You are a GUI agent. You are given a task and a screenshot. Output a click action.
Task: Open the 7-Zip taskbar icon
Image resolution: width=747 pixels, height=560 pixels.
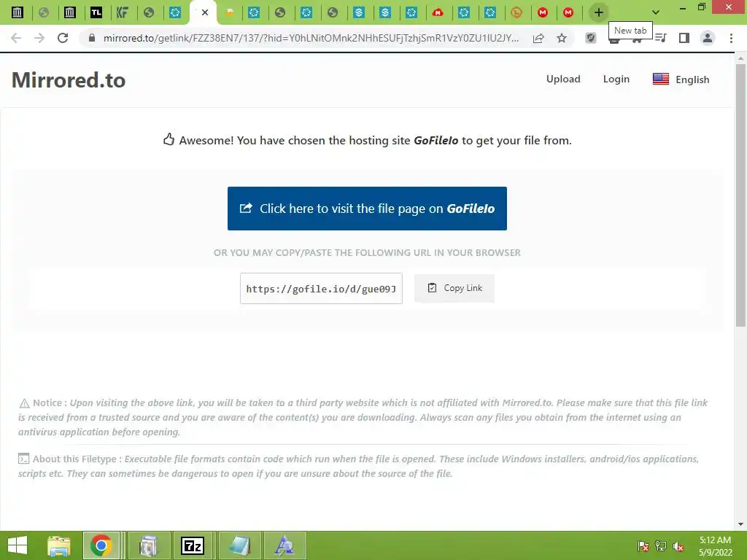click(193, 545)
